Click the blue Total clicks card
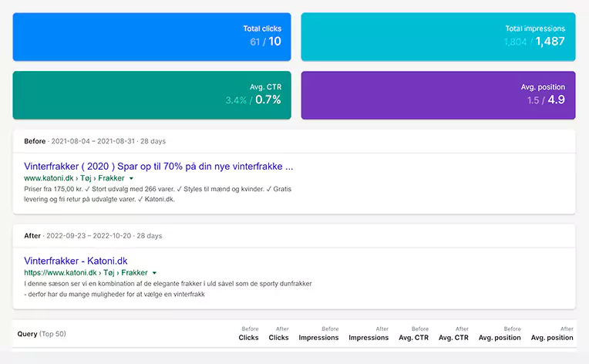 click(x=152, y=36)
